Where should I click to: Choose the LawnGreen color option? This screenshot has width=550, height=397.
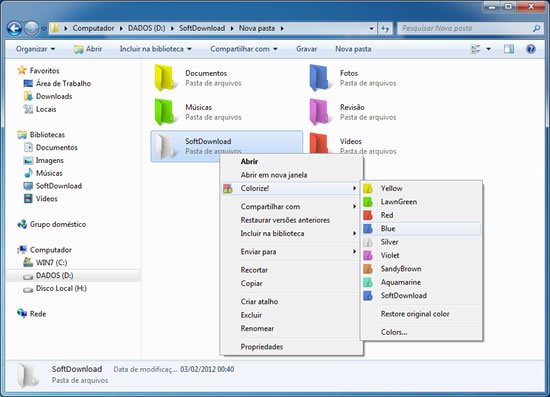pos(421,202)
